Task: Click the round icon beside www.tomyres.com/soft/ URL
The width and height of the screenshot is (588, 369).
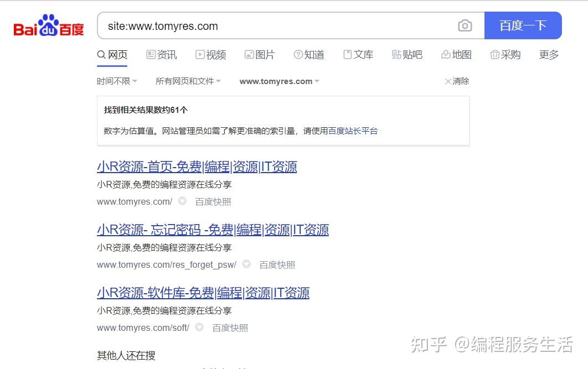Action: (x=199, y=327)
